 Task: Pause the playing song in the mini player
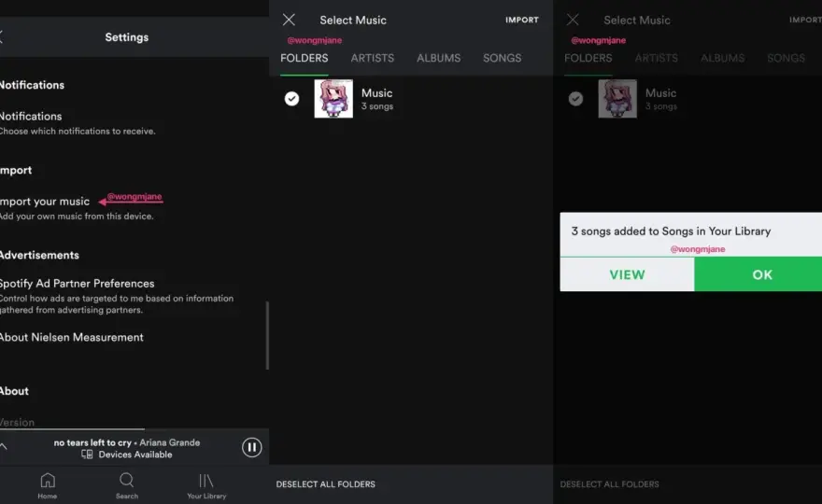251,447
